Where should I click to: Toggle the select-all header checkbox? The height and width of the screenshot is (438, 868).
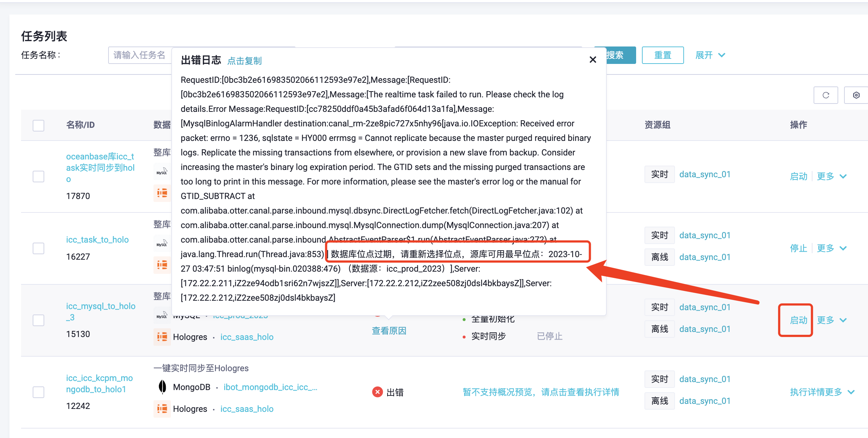coord(38,125)
